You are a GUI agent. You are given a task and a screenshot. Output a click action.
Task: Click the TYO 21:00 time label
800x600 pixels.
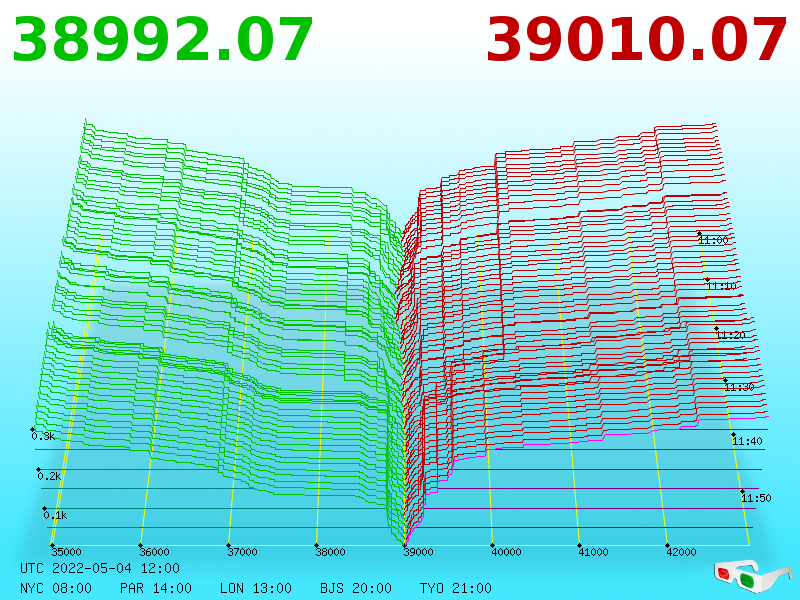[x=456, y=588]
